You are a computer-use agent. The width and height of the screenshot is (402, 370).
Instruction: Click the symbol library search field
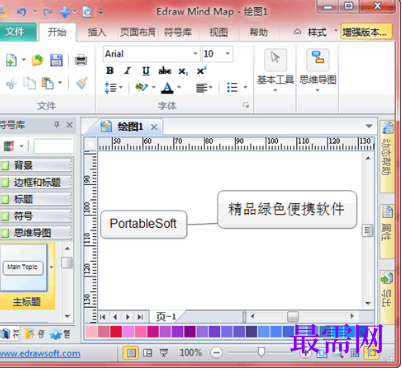(53, 146)
